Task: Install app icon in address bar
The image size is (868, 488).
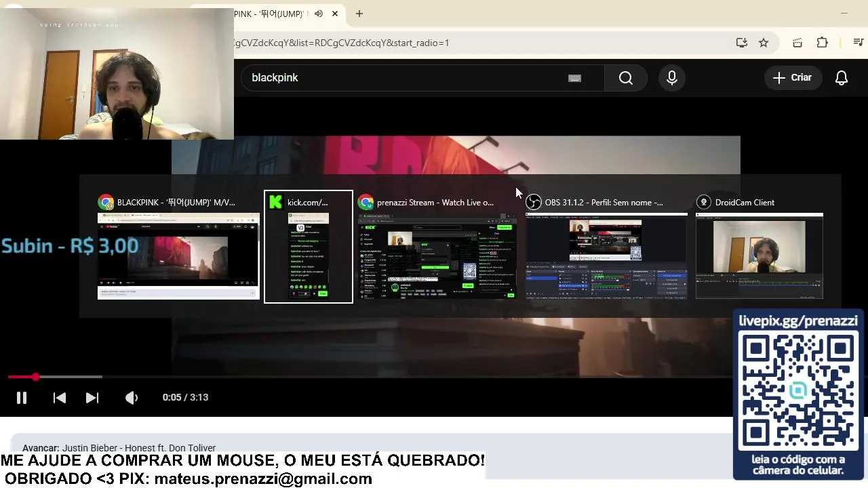Action: 741,43
